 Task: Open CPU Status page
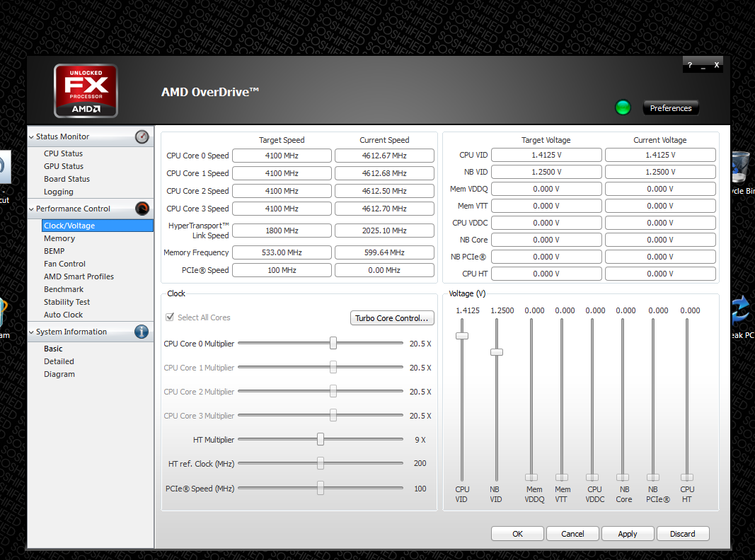click(63, 153)
